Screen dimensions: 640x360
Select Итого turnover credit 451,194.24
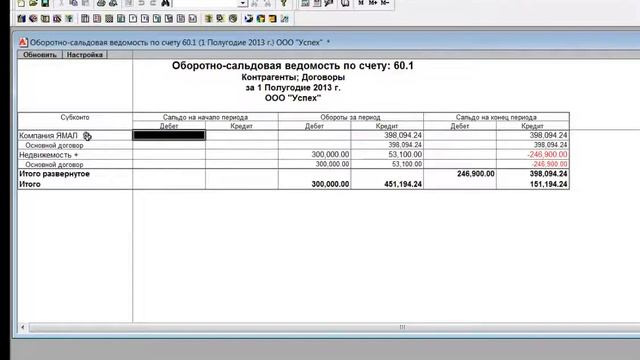tap(403, 184)
